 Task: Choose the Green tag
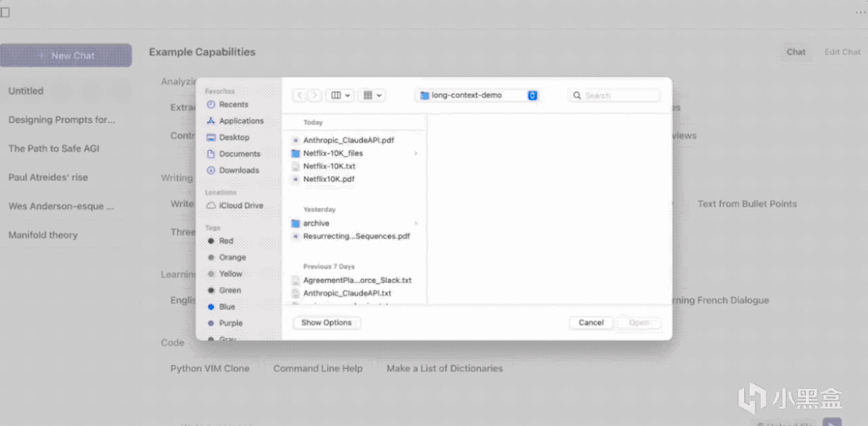click(x=224, y=290)
